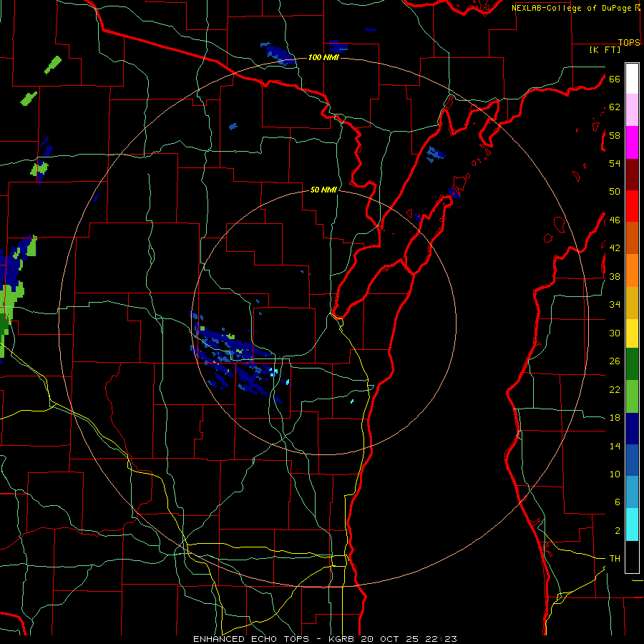Click the magenta legend swatch
The width and height of the screenshot is (644, 644).
click(632, 142)
